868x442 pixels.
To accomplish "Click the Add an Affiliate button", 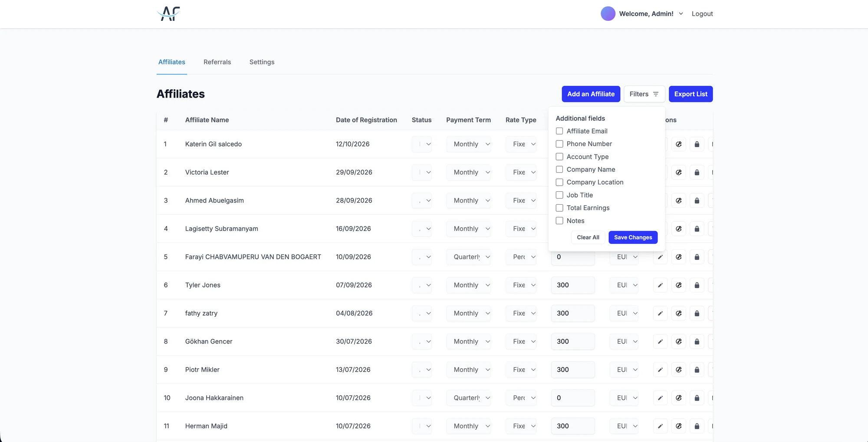I will (591, 94).
